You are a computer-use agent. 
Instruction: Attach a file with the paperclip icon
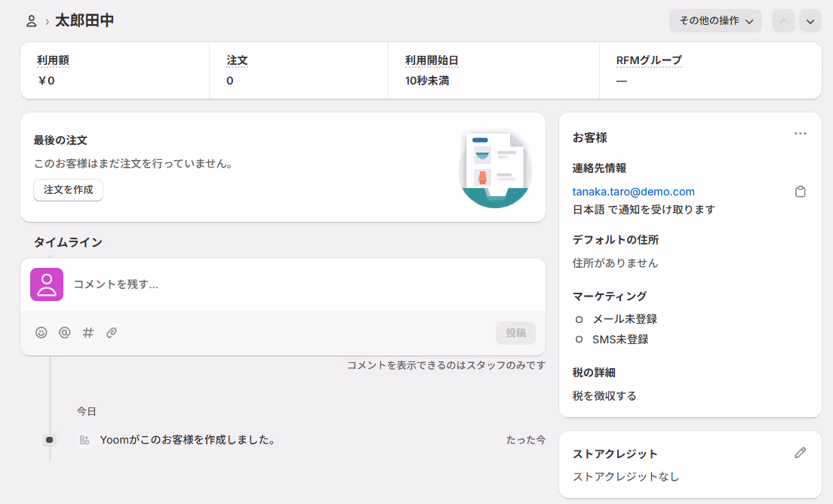pyautogui.click(x=112, y=333)
